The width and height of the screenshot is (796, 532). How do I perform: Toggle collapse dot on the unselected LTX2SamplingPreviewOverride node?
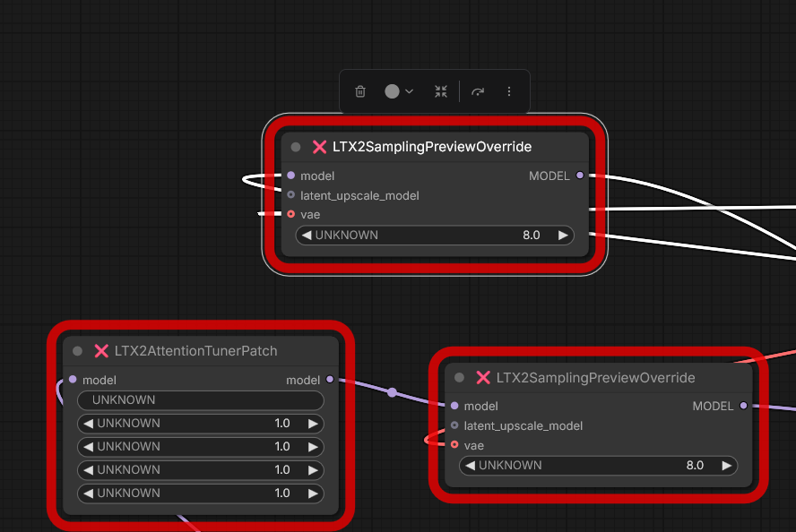460,378
